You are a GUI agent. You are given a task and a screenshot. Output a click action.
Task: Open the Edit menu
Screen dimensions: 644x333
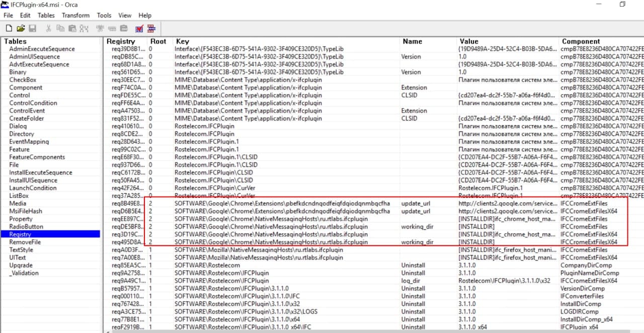[25, 16]
